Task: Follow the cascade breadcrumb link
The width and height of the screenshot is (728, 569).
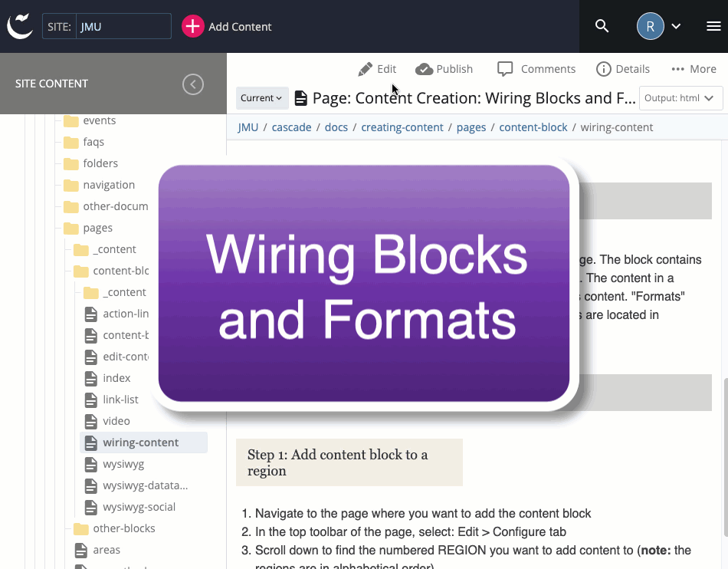Action: pyautogui.click(x=291, y=127)
